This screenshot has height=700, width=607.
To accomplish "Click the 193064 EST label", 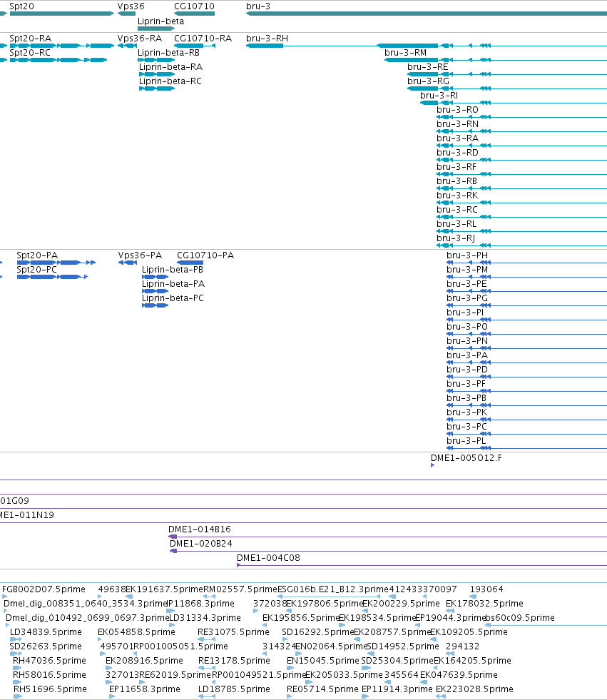I will coord(486,589).
